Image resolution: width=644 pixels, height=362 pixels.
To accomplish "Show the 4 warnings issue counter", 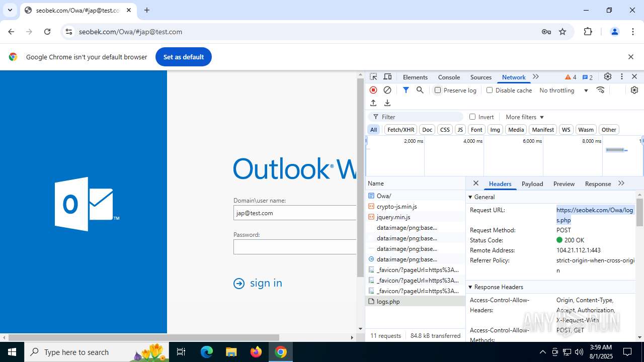I will (x=571, y=77).
